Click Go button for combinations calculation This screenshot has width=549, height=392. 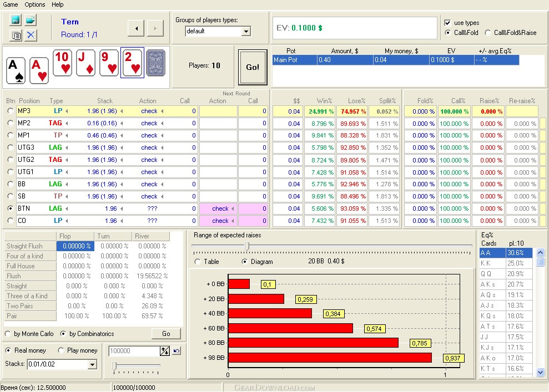(x=167, y=334)
